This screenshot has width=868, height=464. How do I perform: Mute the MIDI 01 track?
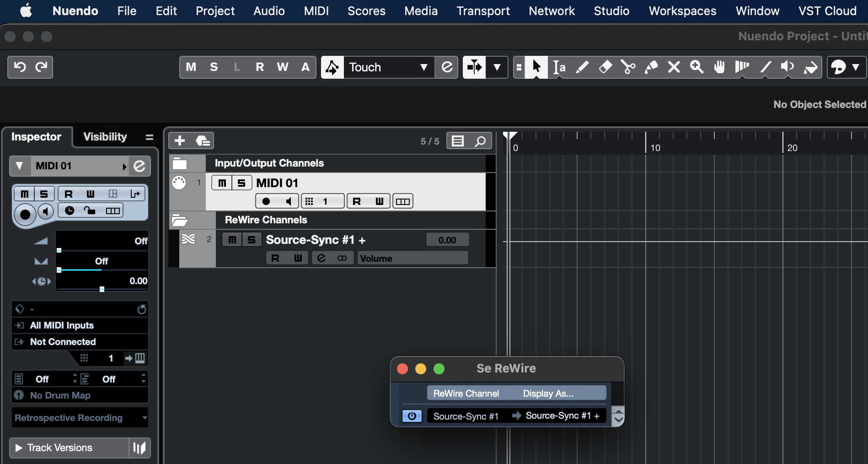[222, 183]
